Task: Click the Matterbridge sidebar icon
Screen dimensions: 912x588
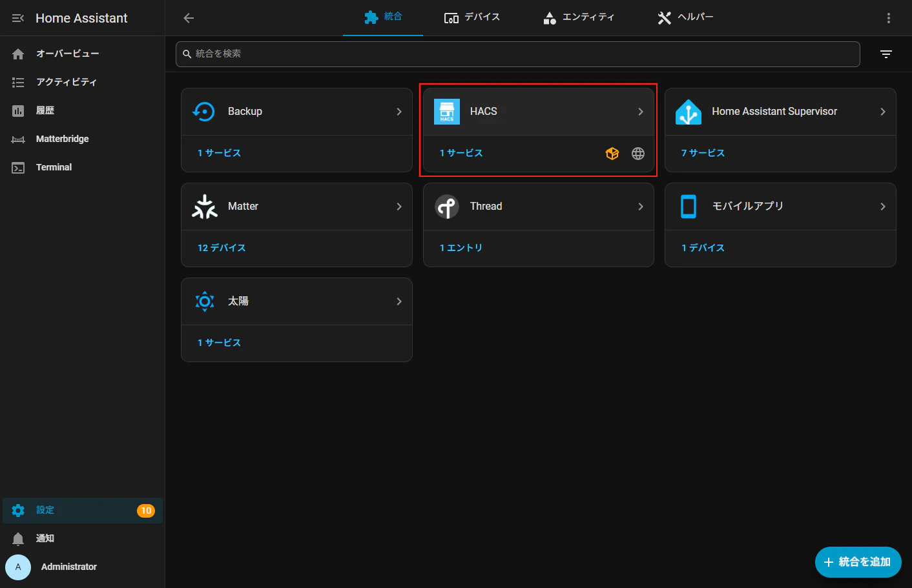Action: (18, 139)
